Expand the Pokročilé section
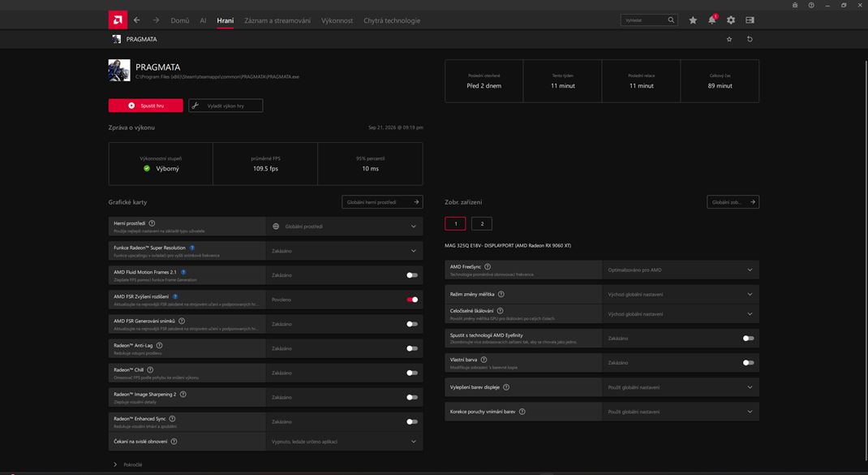The height and width of the screenshot is (475, 868). click(x=128, y=464)
